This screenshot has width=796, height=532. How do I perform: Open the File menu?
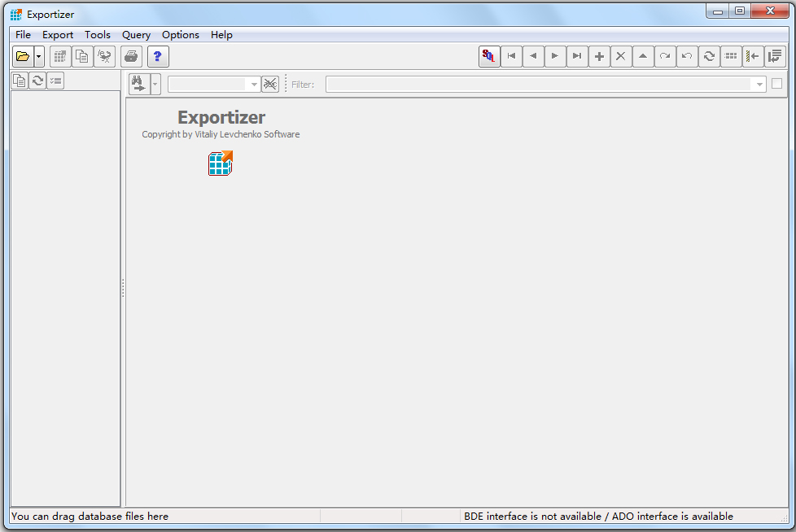(x=24, y=34)
